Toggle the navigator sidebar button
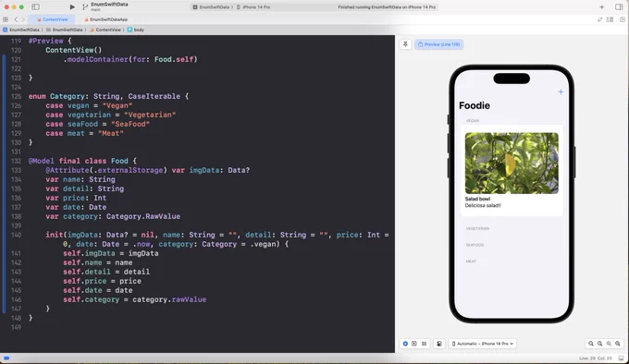The height and width of the screenshot is (364, 629). tap(36, 6)
